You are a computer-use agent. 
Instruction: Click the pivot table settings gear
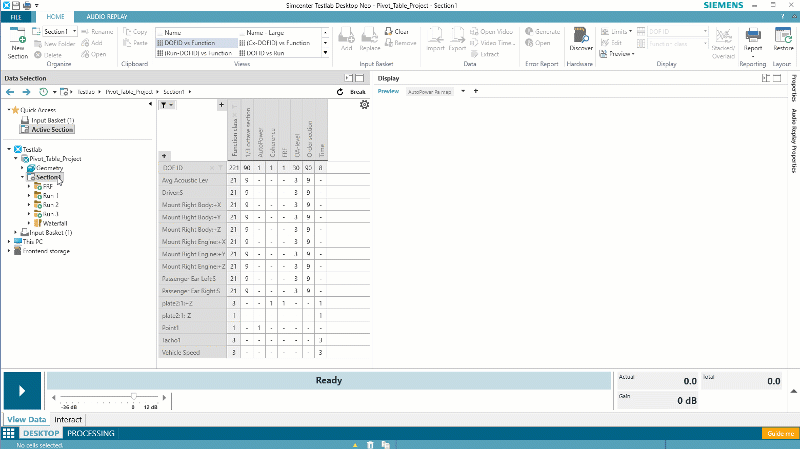[364, 105]
